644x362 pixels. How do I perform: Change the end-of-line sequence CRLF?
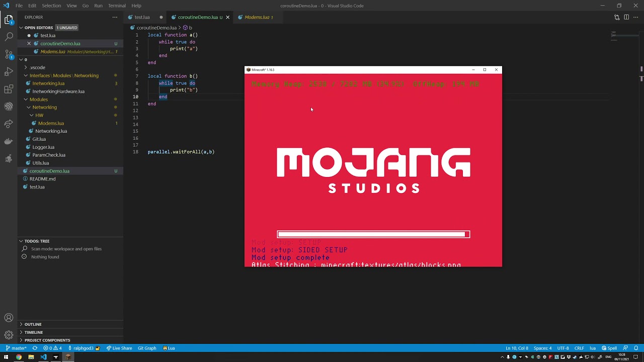pos(579,348)
